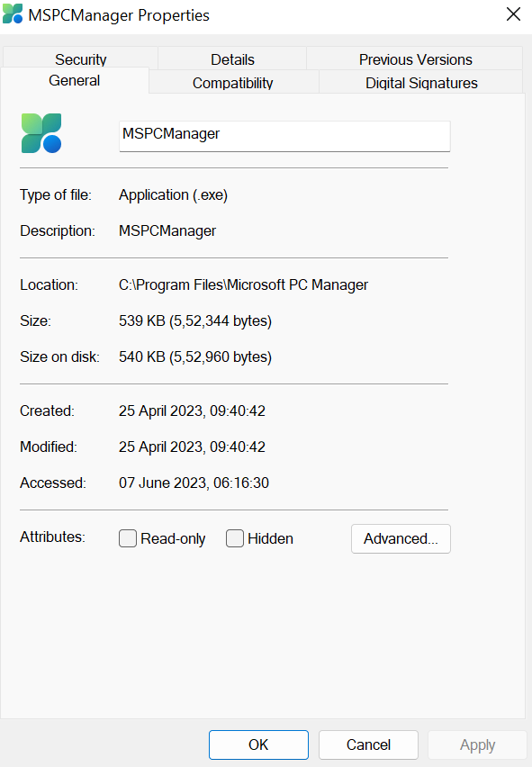The height and width of the screenshot is (767, 532).
Task: Open the Digital Signatures tab
Action: point(421,82)
